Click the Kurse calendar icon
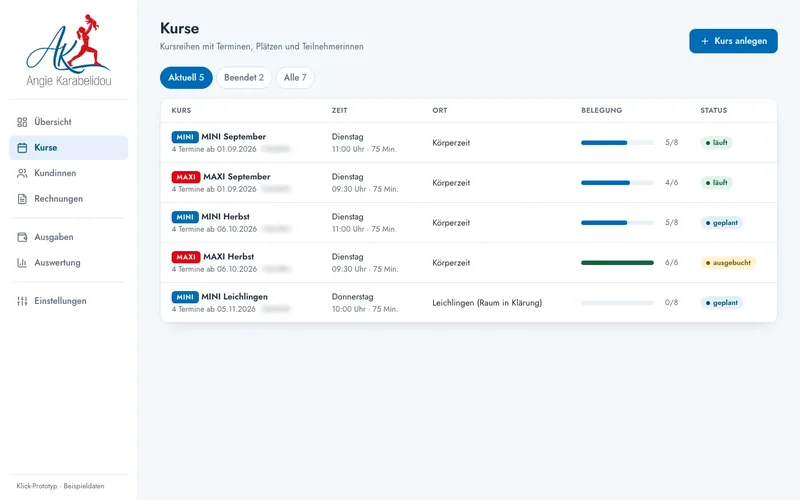The height and width of the screenshot is (500, 800). tap(22, 147)
